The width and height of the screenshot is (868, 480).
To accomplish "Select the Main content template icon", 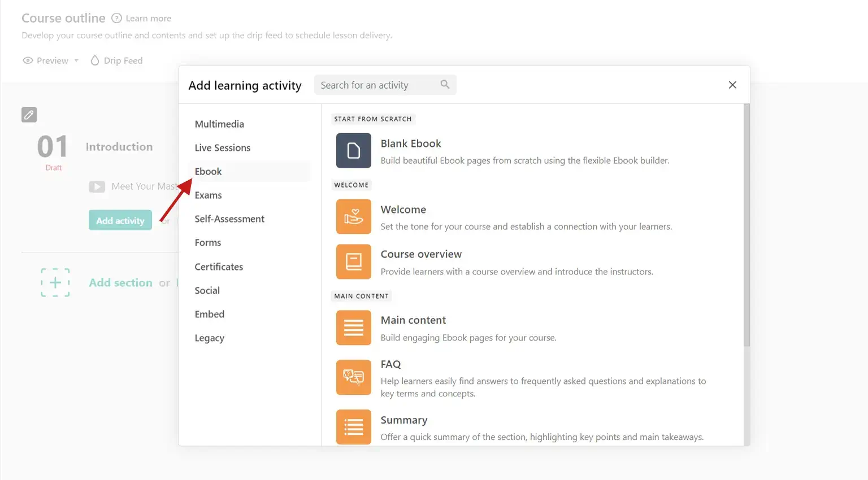I will 353,328.
